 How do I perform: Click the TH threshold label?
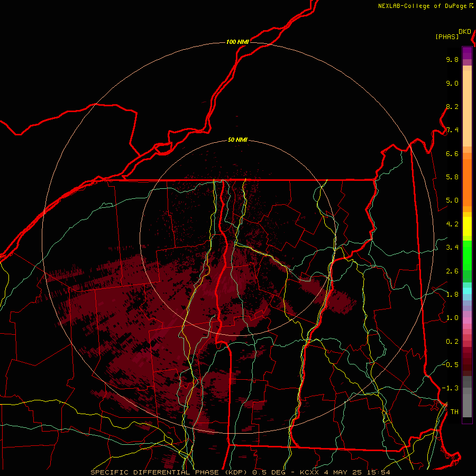[x=454, y=412]
